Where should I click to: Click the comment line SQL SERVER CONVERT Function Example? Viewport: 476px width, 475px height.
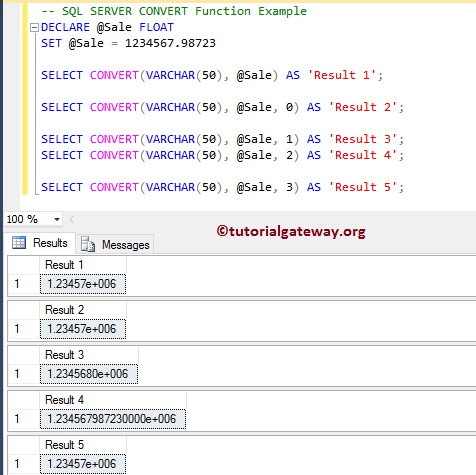coord(174,11)
